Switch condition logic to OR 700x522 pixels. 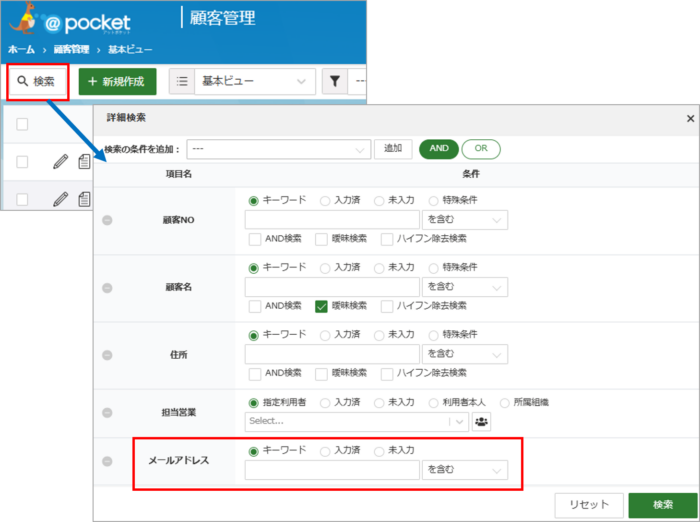click(x=481, y=149)
